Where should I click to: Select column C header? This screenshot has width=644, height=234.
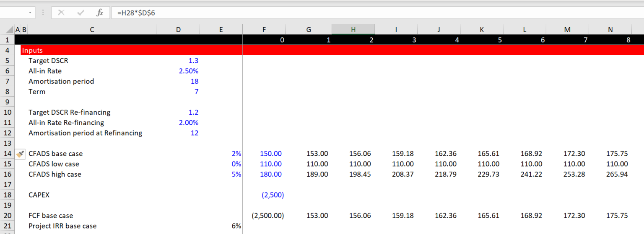click(x=92, y=29)
